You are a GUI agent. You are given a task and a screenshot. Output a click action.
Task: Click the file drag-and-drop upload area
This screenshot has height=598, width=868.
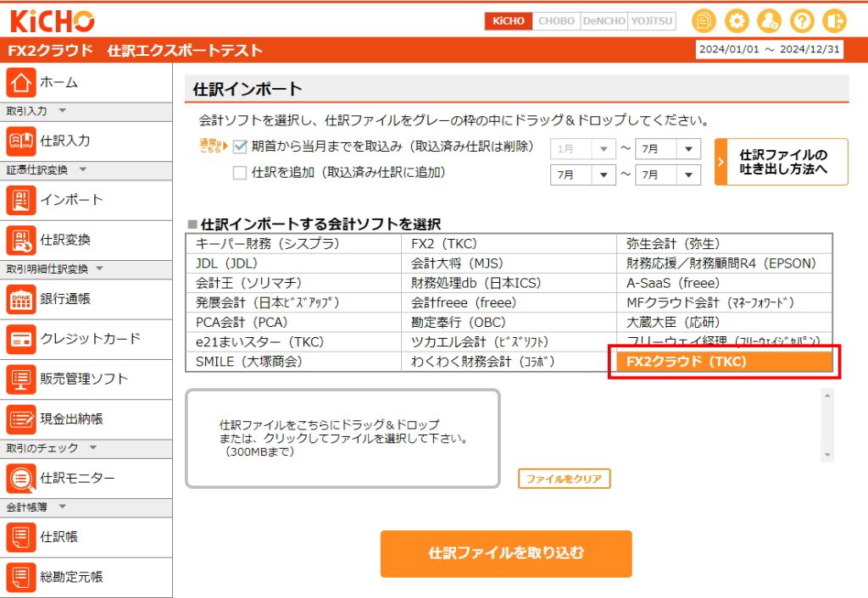tap(342, 439)
